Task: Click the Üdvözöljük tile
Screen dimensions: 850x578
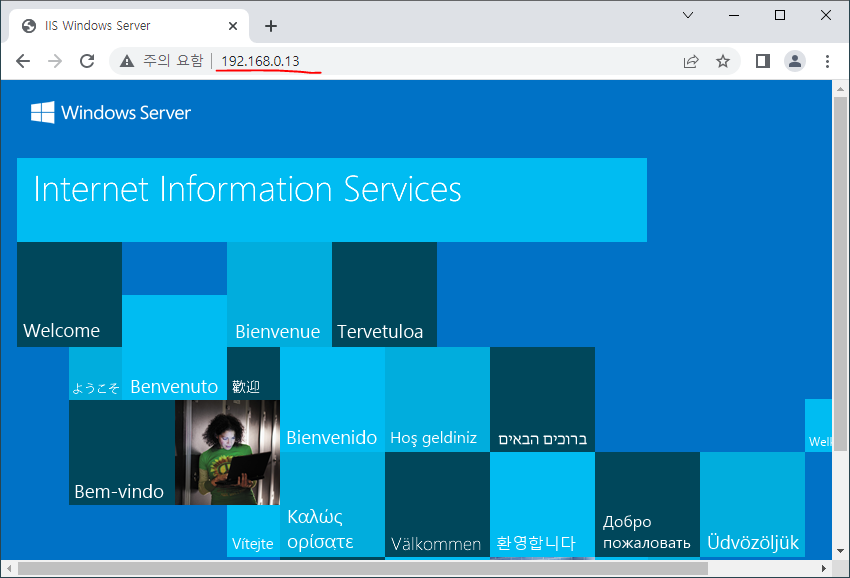Action: (752, 505)
